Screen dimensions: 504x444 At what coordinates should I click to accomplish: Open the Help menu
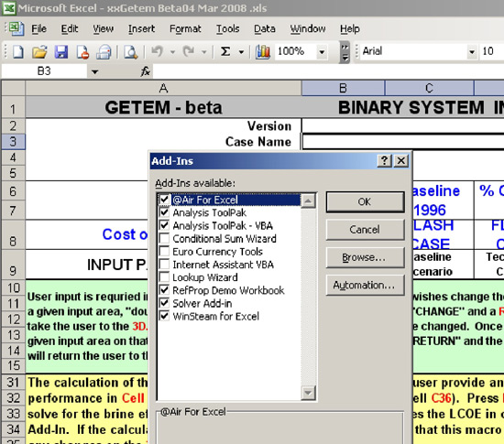tap(350, 28)
